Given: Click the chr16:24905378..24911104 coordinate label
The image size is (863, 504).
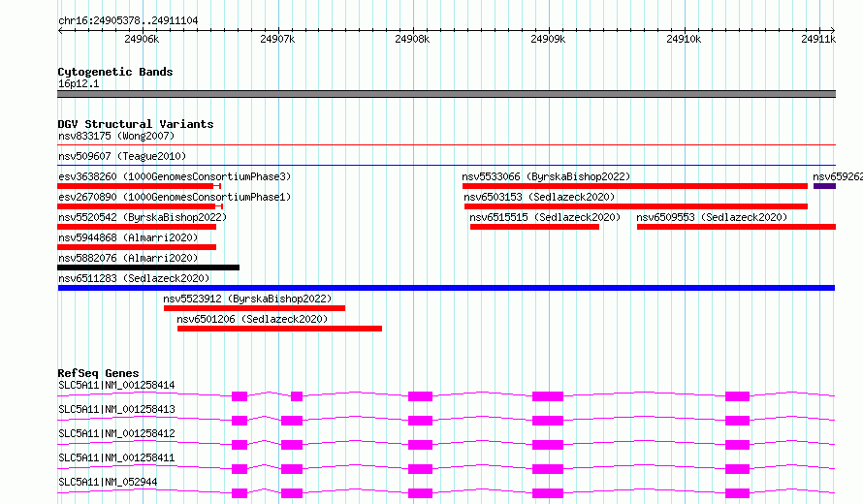Looking at the screenshot, I should click(128, 20).
